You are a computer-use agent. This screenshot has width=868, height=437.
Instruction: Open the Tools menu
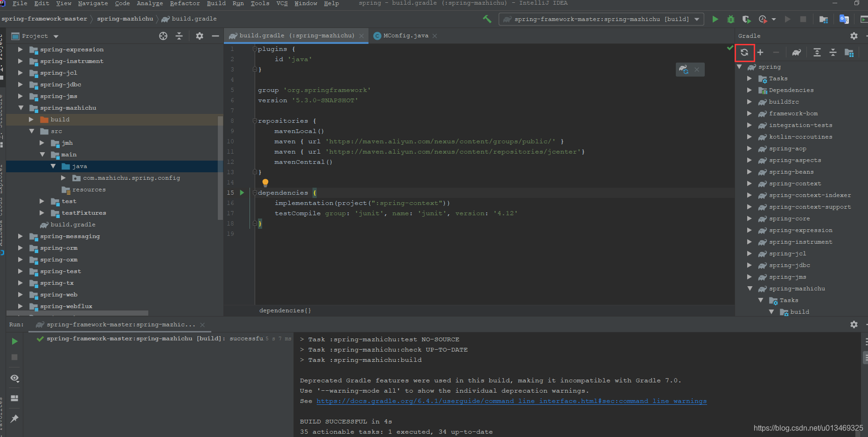[x=260, y=3]
